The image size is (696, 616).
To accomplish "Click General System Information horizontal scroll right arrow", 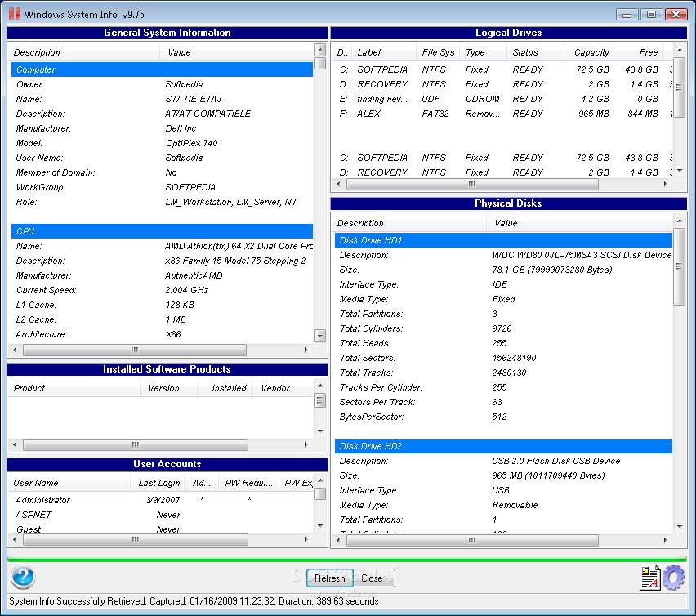I will [x=306, y=350].
